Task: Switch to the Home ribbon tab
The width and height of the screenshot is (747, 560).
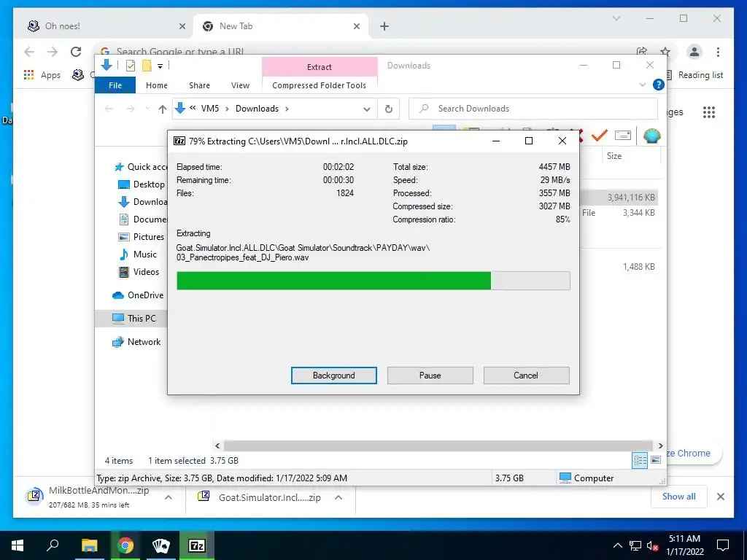Action: 157,85
